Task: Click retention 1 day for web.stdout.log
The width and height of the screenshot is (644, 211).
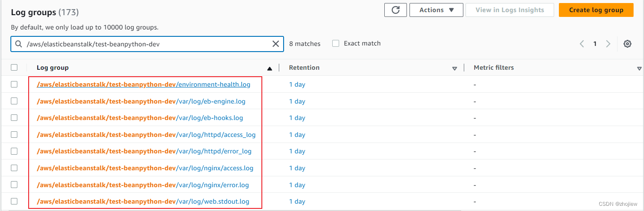Action: (297, 201)
